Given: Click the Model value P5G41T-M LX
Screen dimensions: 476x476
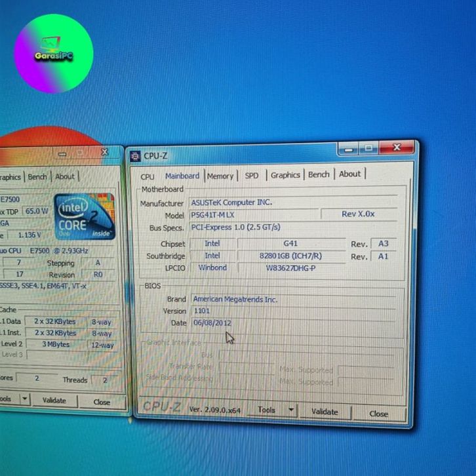Looking at the screenshot, I should pyautogui.click(x=254, y=215).
